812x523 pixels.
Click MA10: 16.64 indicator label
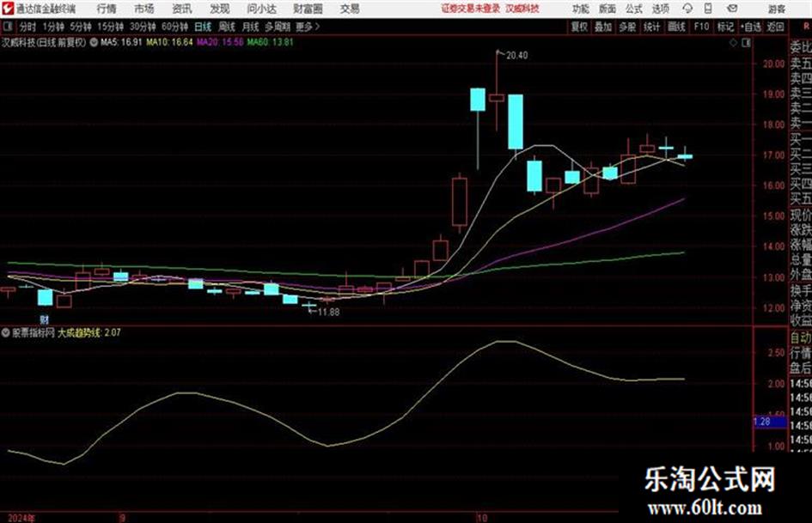click(169, 42)
